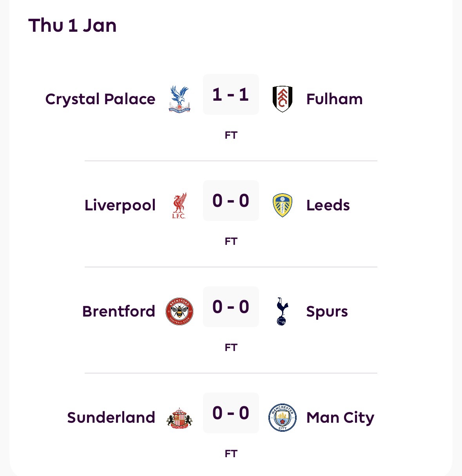Tap the Spurs cockerel logo
Screen dimensions: 462x476
click(x=282, y=311)
